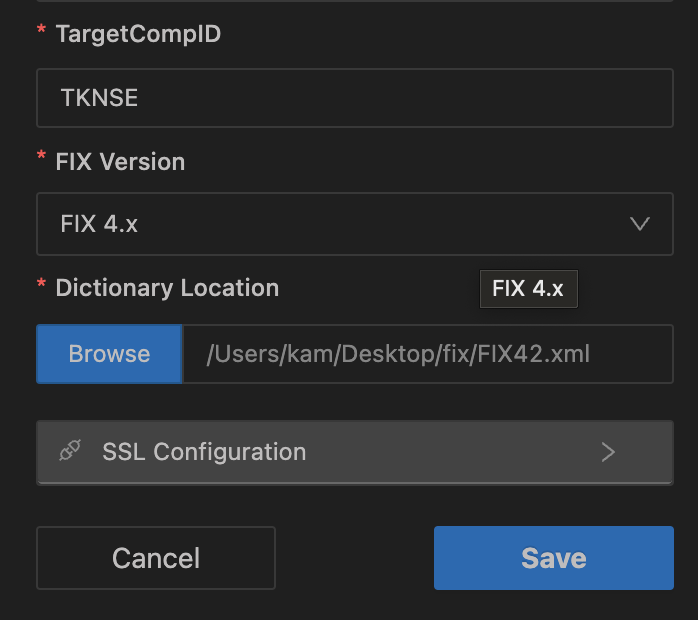Click the dictionary path field showing FIX42.xml
Screen dimensions: 698x620
[426, 354]
